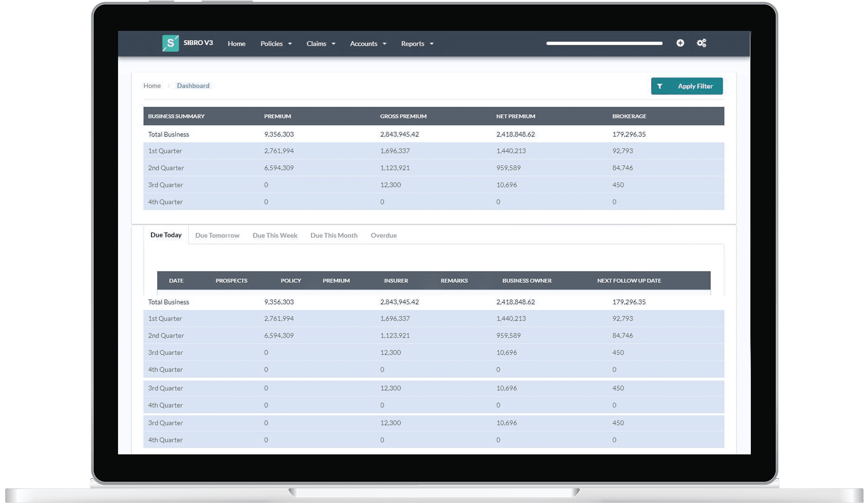The image size is (868, 503).
Task: Select the 2,761,994 value in summary table
Action: [279, 151]
